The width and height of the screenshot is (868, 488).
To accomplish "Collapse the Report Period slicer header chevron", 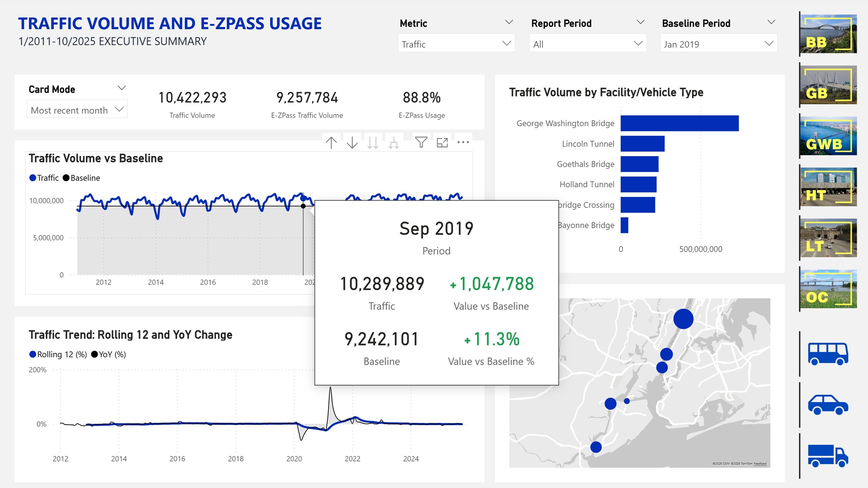I will [x=640, y=22].
